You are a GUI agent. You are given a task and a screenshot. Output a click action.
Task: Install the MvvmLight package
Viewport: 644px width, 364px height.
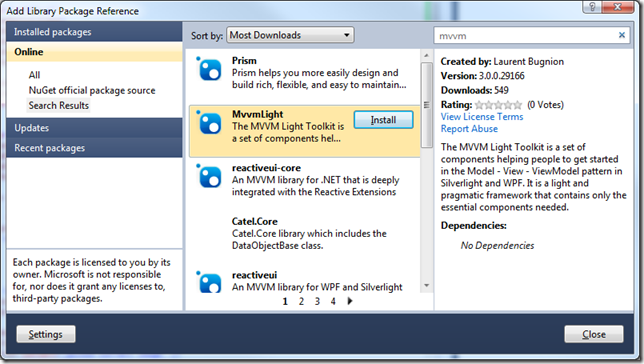click(384, 120)
